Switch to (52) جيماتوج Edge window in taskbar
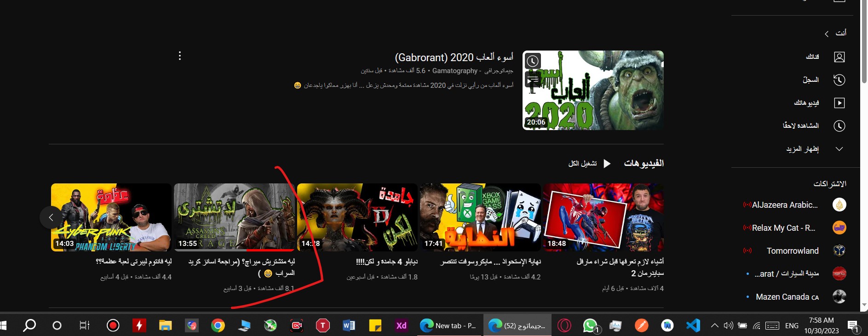868x336 pixels. pos(517,325)
